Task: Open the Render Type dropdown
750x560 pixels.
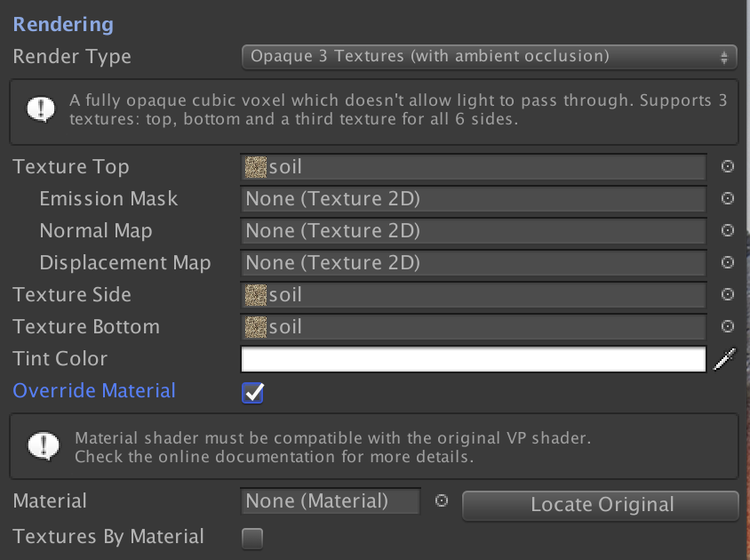Action: [x=489, y=55]
